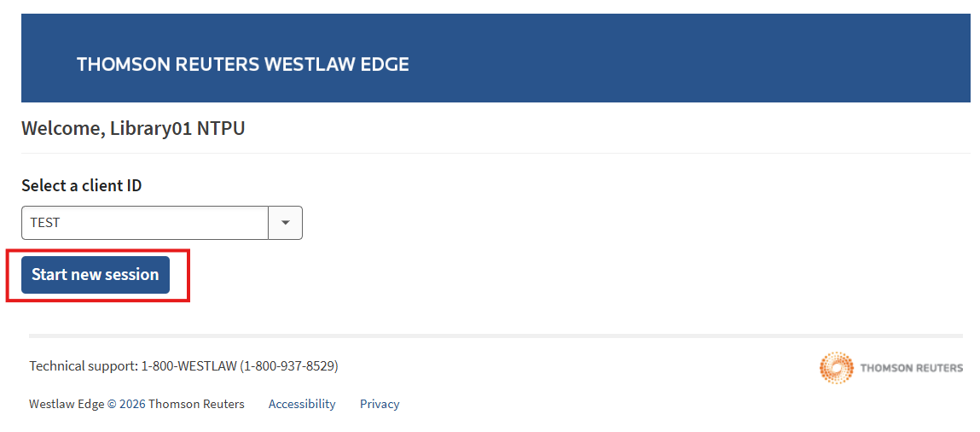
Task: Expand the client ID dropdown arrow
Action: (x=286, y=223)
